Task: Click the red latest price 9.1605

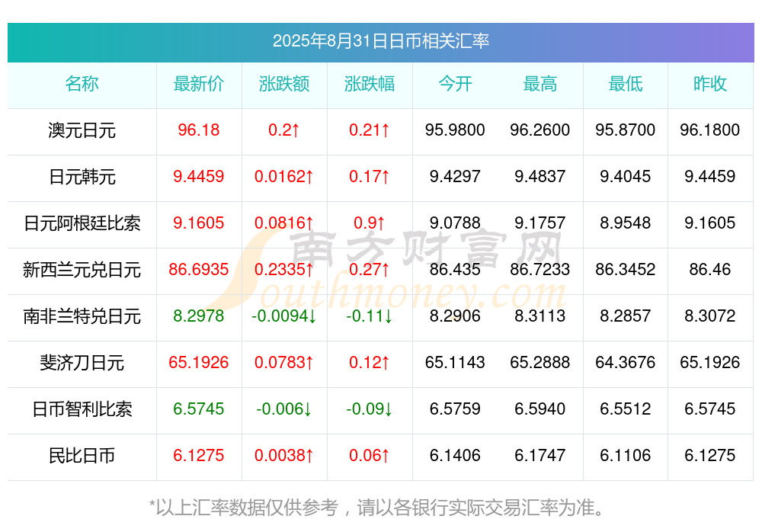Action: (199, 223)
